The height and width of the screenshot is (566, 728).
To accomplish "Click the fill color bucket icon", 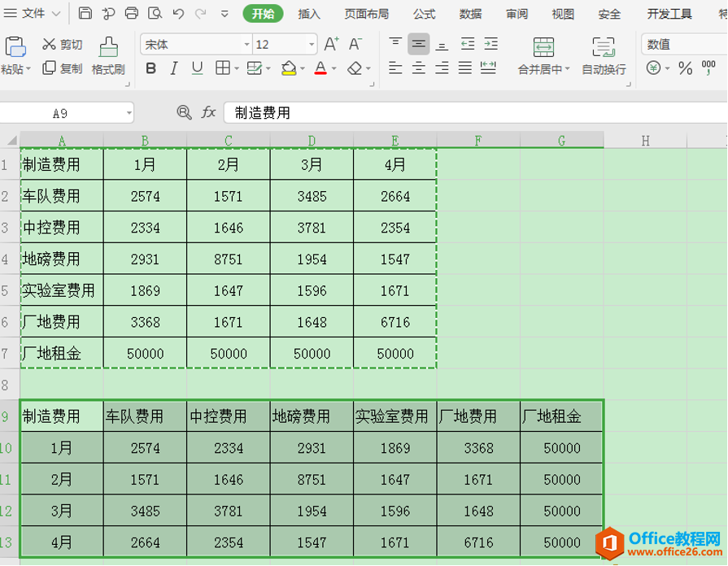I will click(289, 68).
